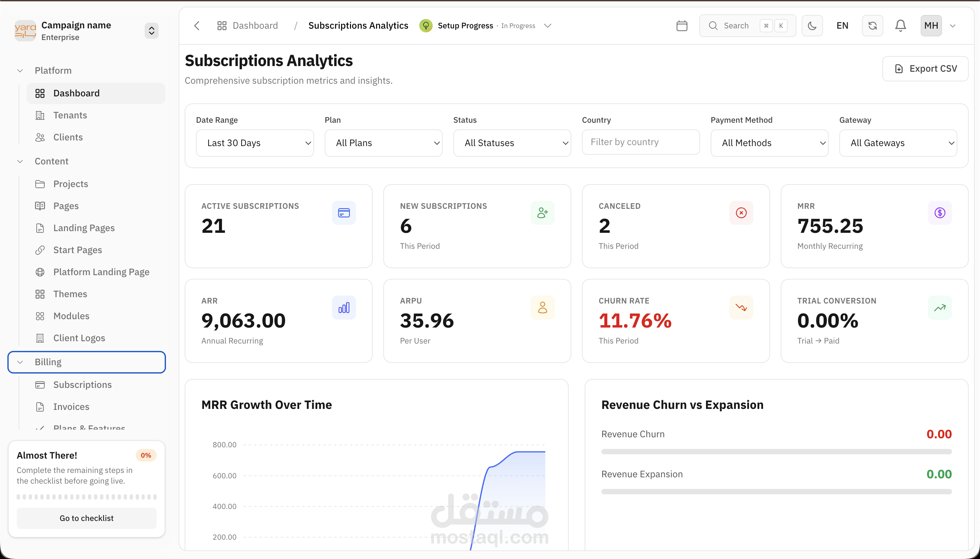
Task: Click the MRR dollar icon
Action: pos(939,213)
